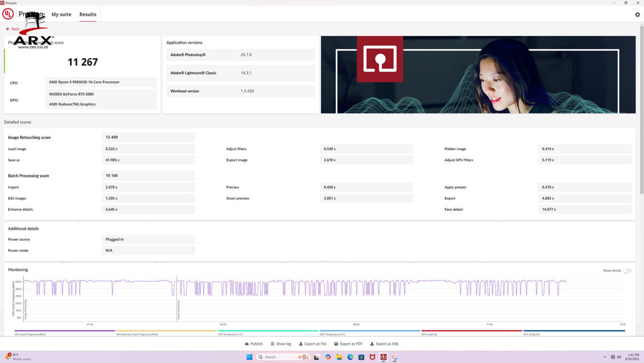Open the volume icon in the system tray
The width and height of the screenshot is (644, 363).
[x=619, y=357]
